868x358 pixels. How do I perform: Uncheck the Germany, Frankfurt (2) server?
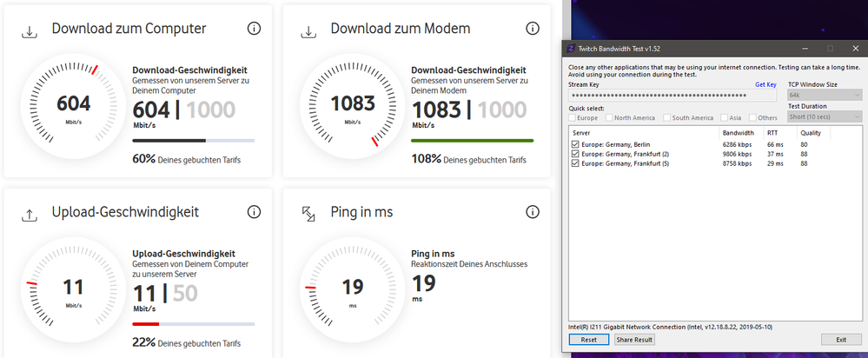[x=576, y=154]
